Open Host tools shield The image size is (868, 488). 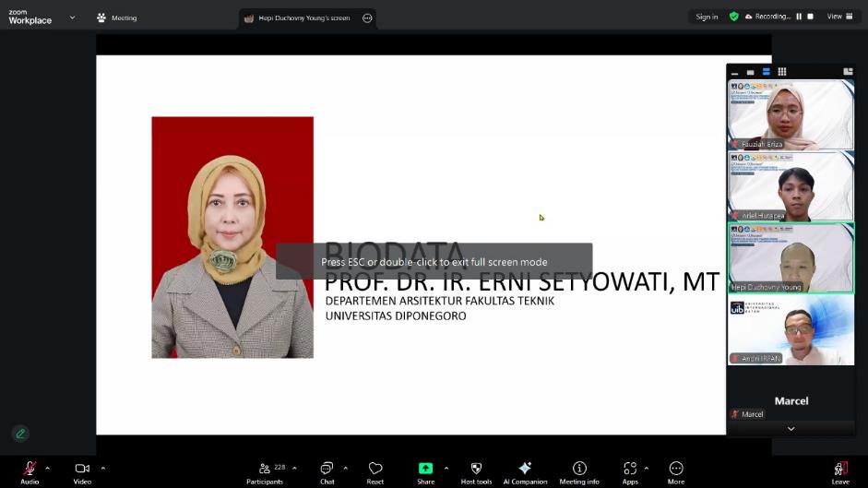476,470
